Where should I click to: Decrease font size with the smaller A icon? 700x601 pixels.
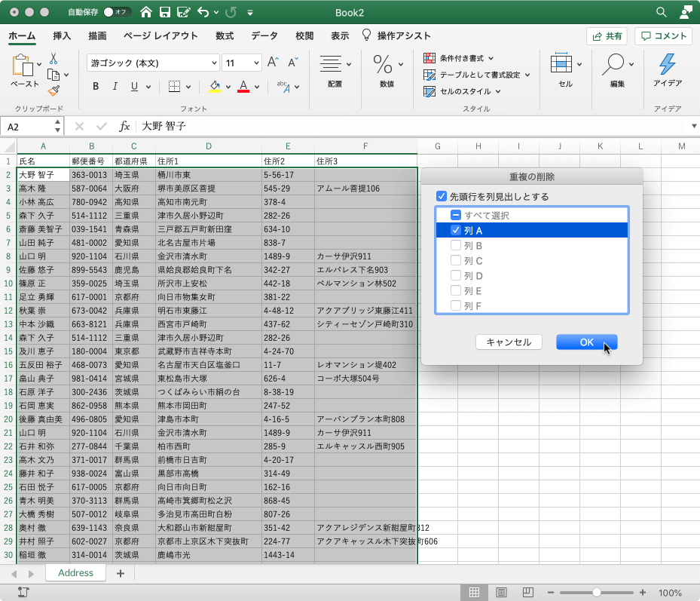(x=293, y=62)
